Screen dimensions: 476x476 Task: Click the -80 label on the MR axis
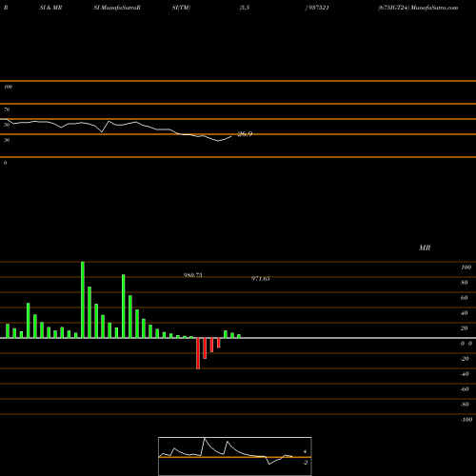pyautogui.click(x=465, y=405)
